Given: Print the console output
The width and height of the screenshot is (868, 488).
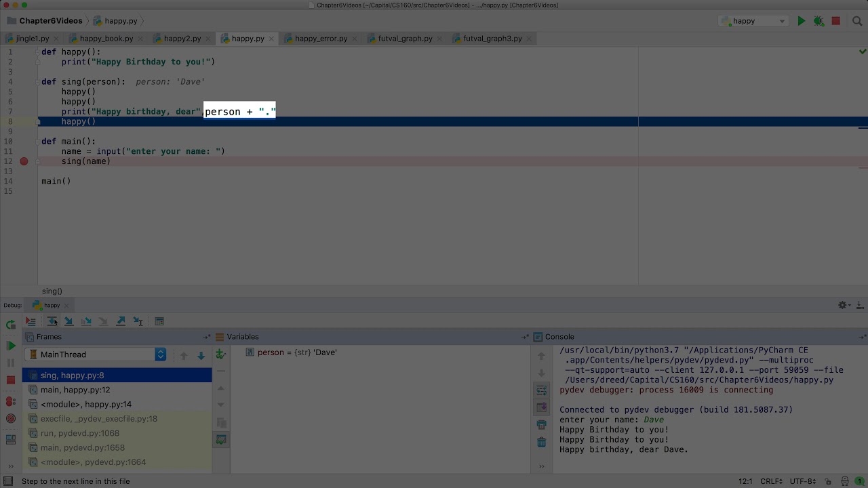Looking at the screenshot, I should [541, 425].
